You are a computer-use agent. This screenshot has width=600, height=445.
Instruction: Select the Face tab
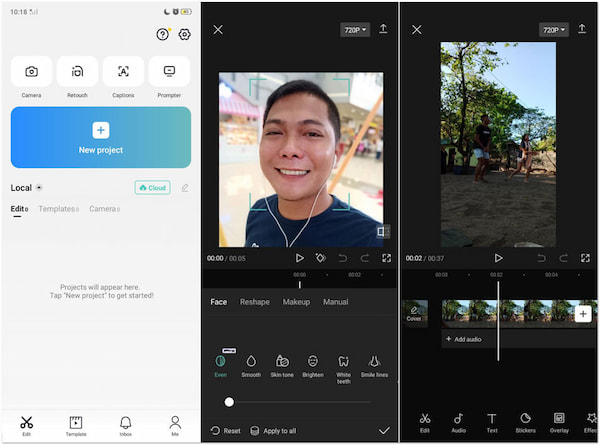point(218,302)
